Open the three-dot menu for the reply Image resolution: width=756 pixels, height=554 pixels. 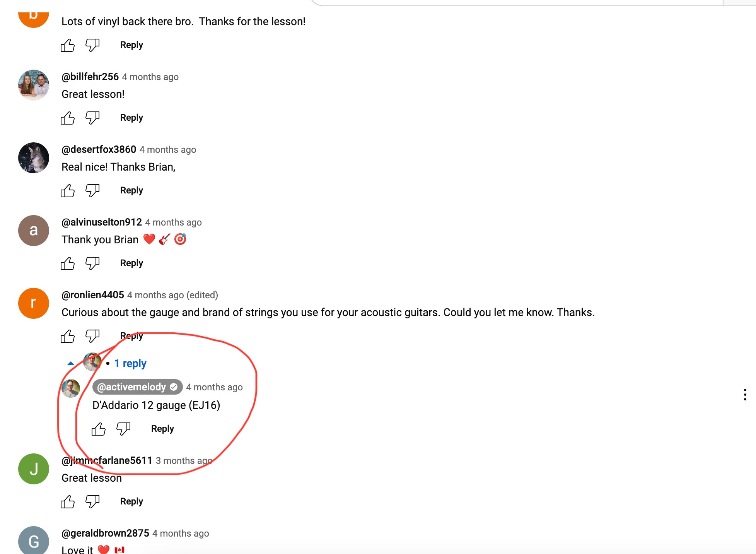coord(745,395)
